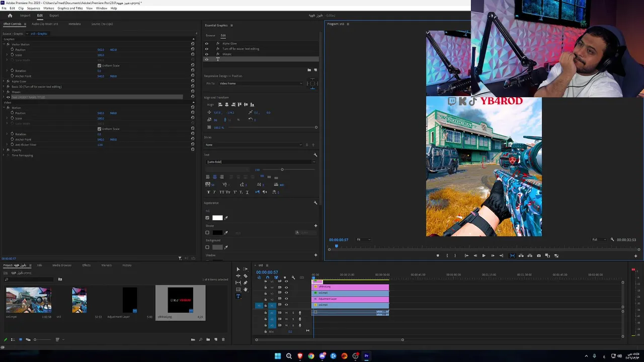Enable the Stroke checkbox

click(207, 232)
